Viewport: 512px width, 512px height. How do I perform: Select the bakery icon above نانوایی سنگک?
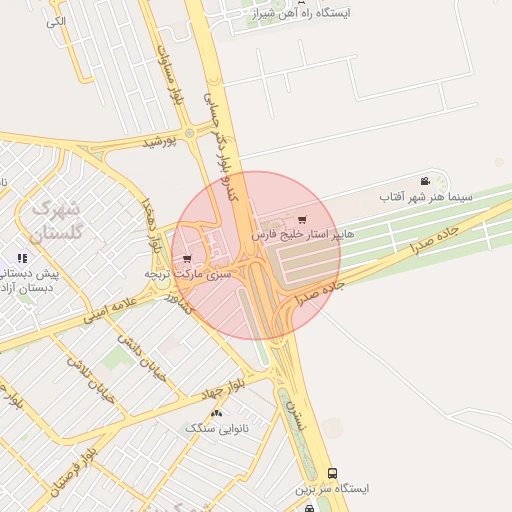pos(217,414)
